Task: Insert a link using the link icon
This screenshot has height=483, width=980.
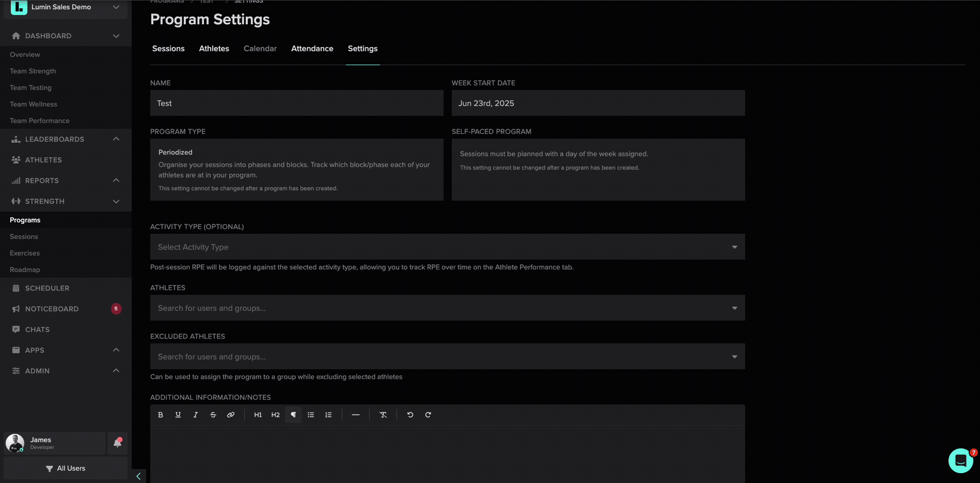Action: [x=231, y=415]
